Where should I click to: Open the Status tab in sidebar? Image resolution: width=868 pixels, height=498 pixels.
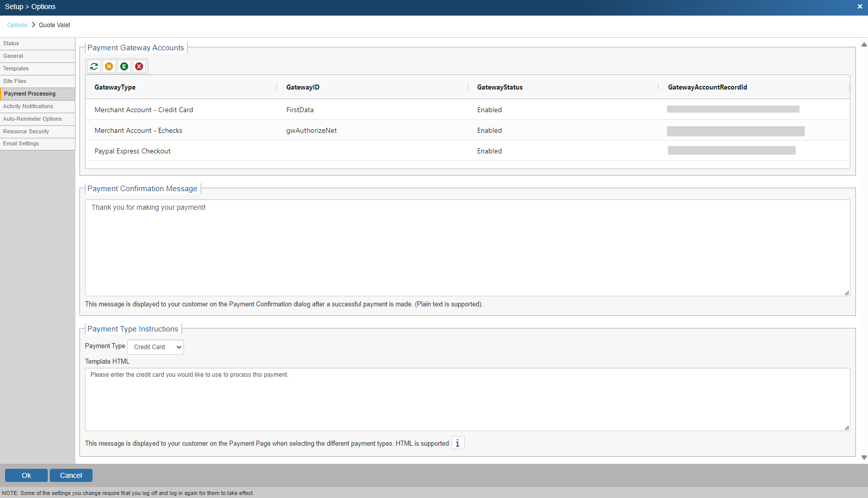tap(37, 44)
